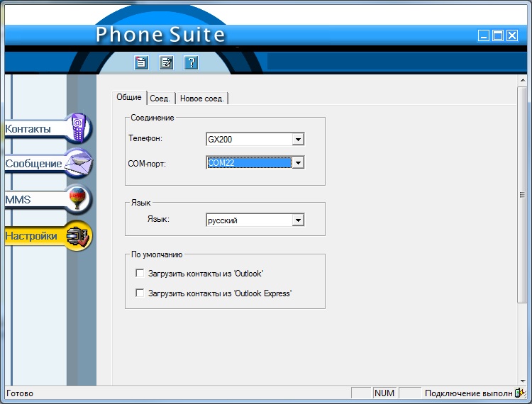
Task: Open help via question mark icon
Action: [x=191, y=62]
